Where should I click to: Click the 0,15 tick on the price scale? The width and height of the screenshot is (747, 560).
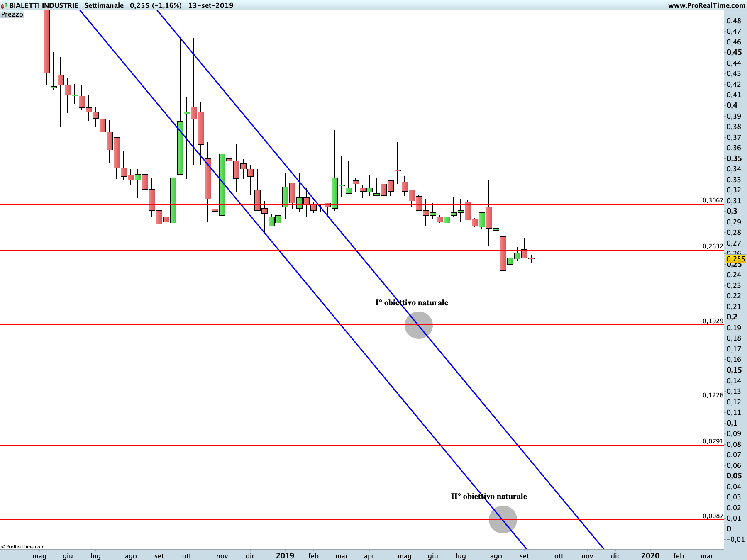click(734, 370)
